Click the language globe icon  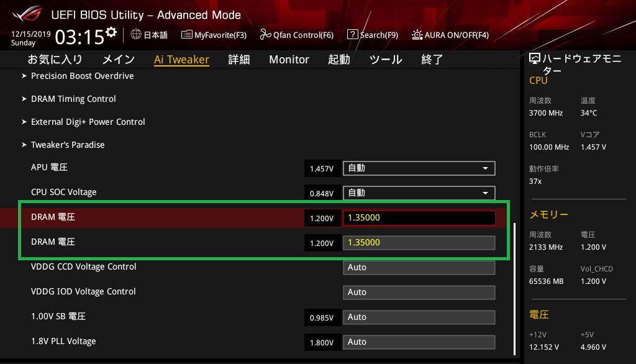(136, 35)
